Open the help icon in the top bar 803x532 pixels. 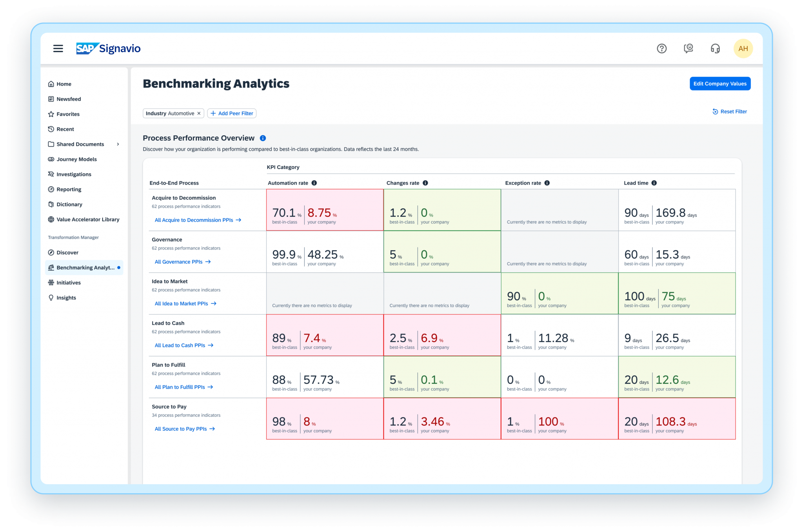[x=662, y=48]
